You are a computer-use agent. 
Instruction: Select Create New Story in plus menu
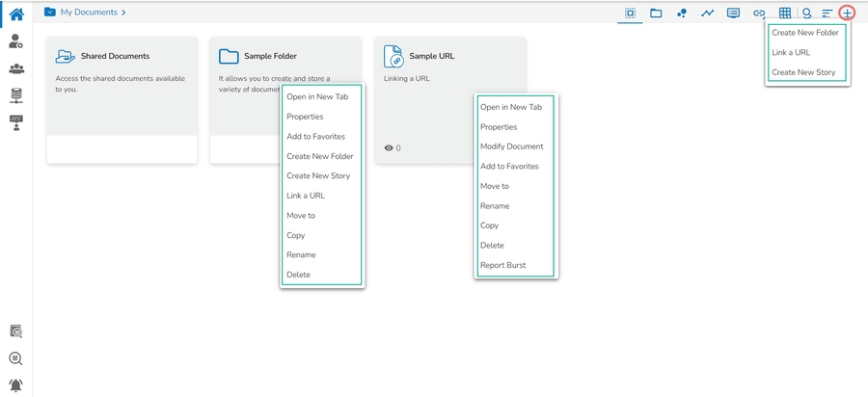(803, 72)
